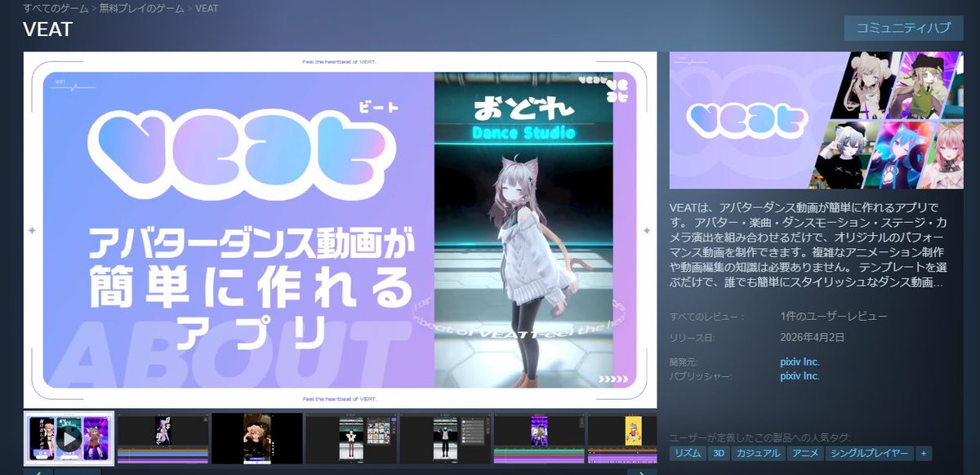Image resolution: width=980 pixels, height=475 pixels.
Task: Select the thumbnail with yellow background avatar
Action: 622,440
